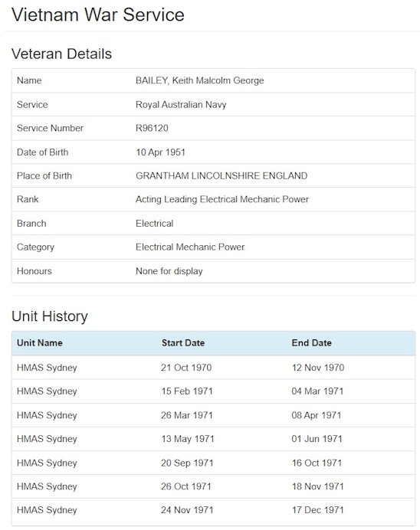Screen dimensions: 420x530
Task: Click the 'Rank' row label
Action: pyautogui.click(x=28, y=199)
